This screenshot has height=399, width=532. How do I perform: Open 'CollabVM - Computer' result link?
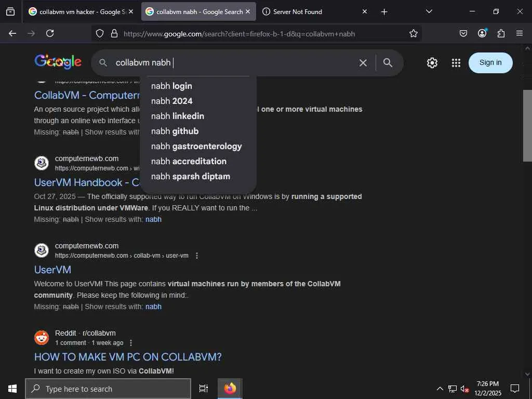coord(87,95)
